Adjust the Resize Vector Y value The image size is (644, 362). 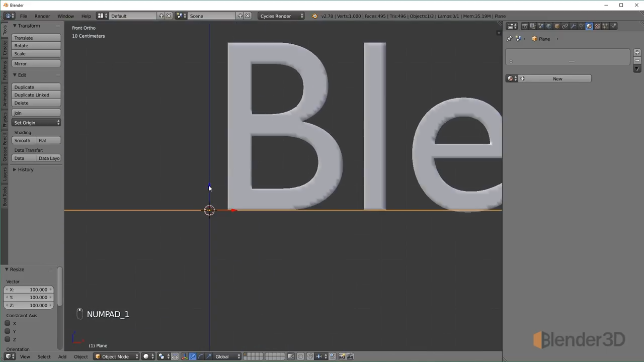(29, 297)
